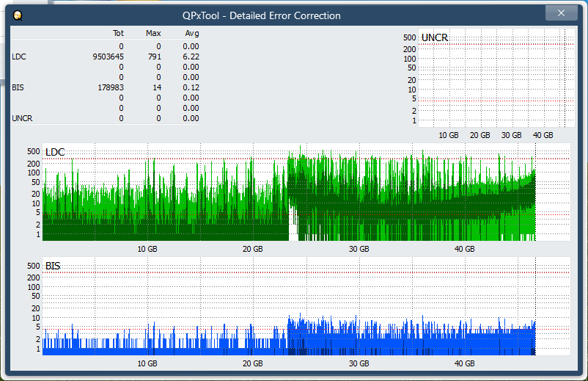Screen dimensions: 588x381
Task: Click the LDC graph title label
Action: 55,152
